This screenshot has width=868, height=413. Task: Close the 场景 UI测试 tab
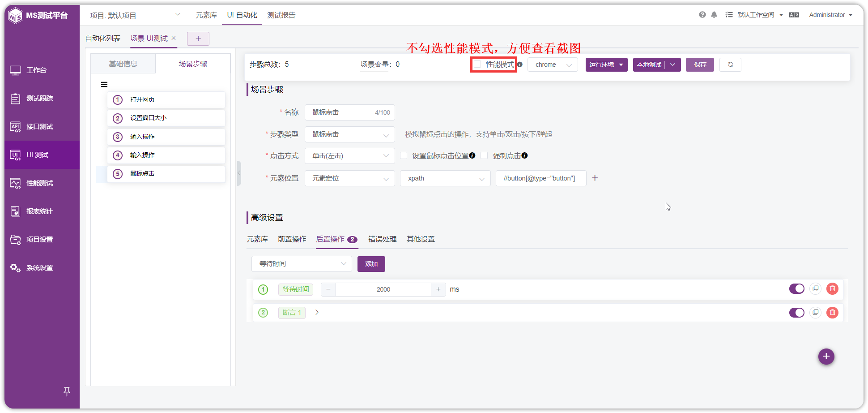click(x=174, y=38)
